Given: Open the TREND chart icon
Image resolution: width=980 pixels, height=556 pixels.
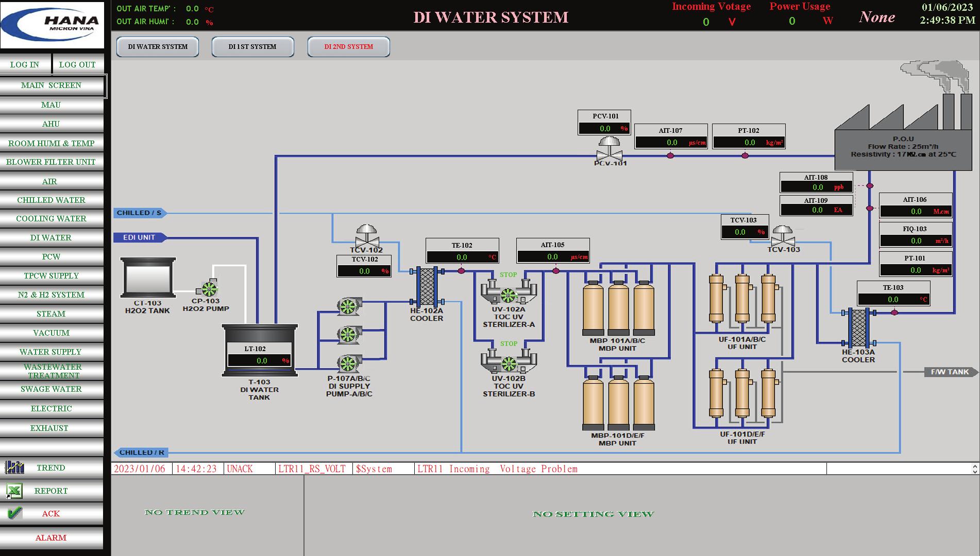Looking at the screenshot, I should (x=14, y=467).
